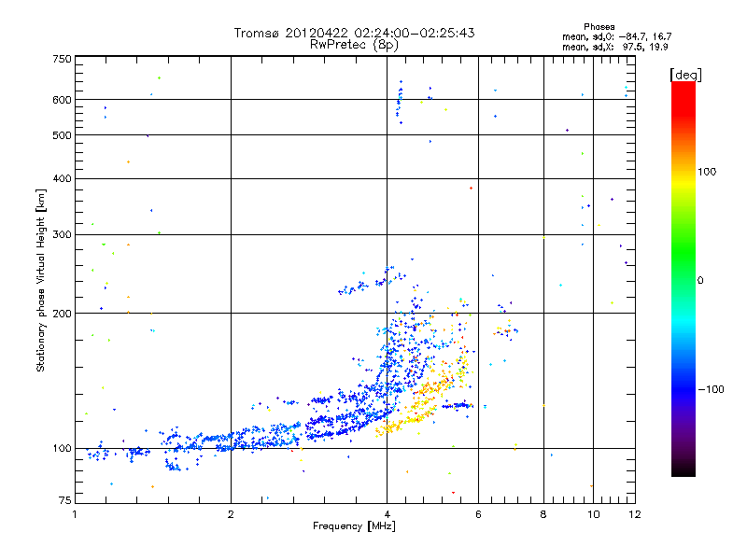Click the y-axis label '200'
Viewport: 747px width, 560px height.
click(x=62, y=314)
